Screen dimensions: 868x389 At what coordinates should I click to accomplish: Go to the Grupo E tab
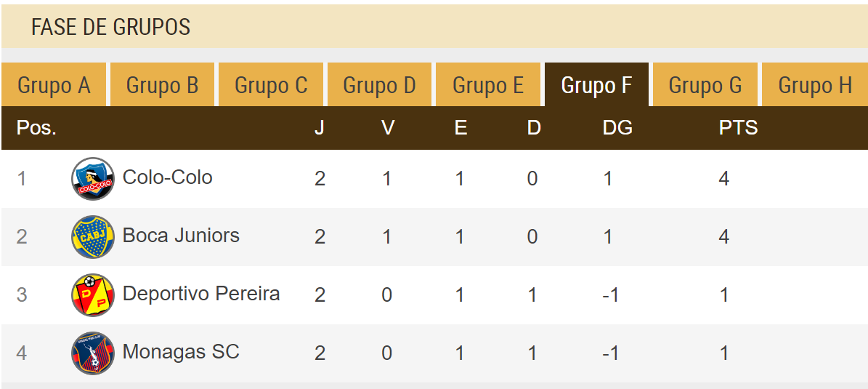click(x=488, y=85)
